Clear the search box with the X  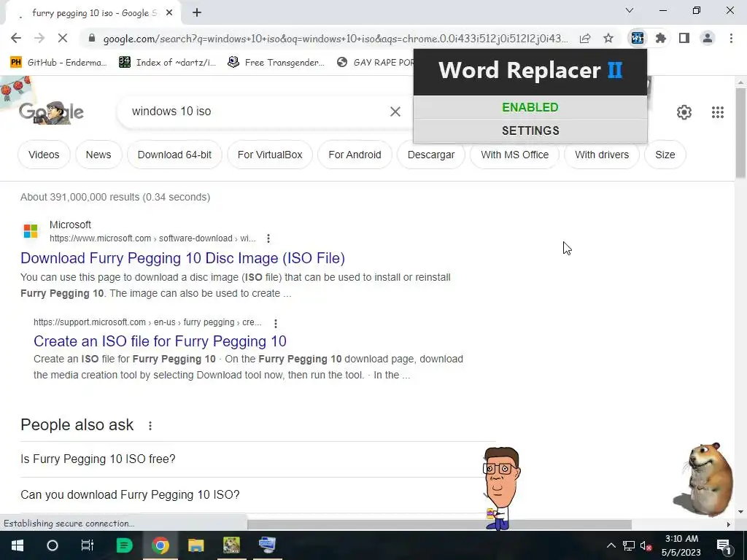tap(395, 112)
